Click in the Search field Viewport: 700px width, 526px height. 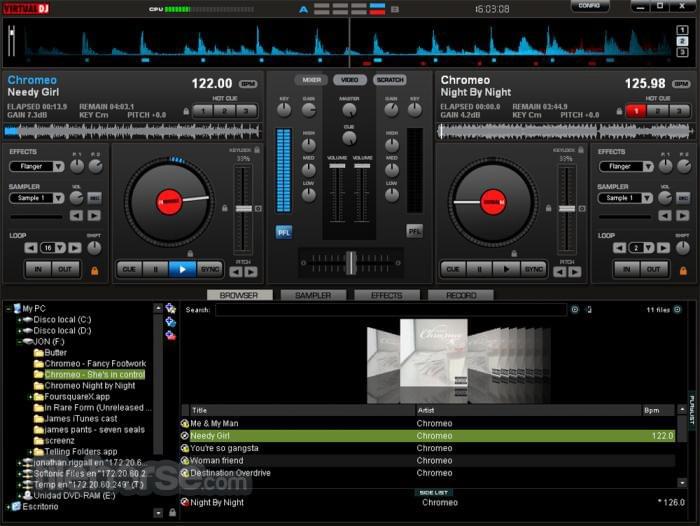point(391,310)
